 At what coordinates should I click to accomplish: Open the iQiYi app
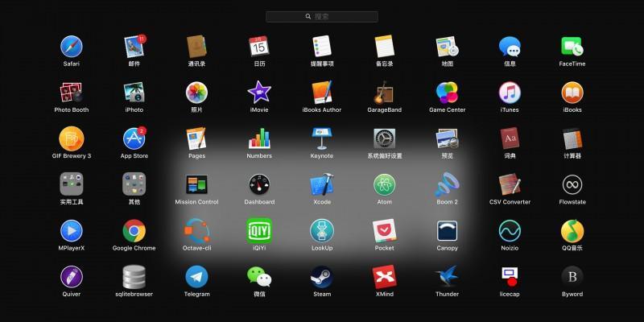259,231
